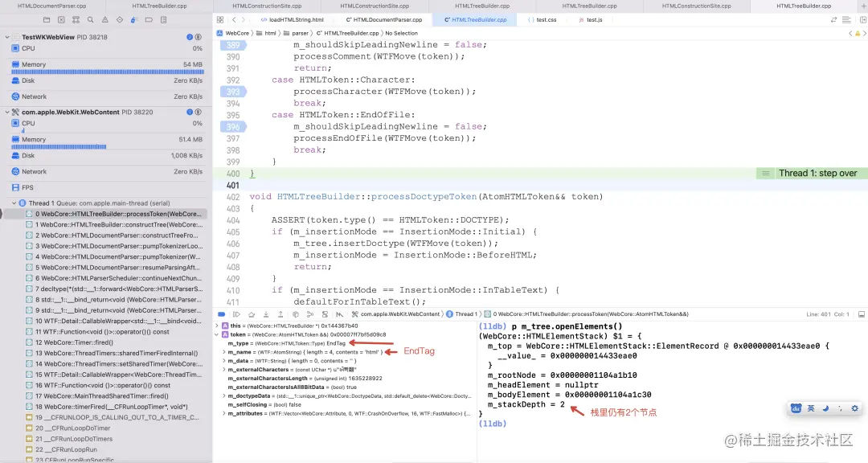Toggle breakpoint on line 393
The width and height of the screenshot is (868, 463).
coord(233,92)
